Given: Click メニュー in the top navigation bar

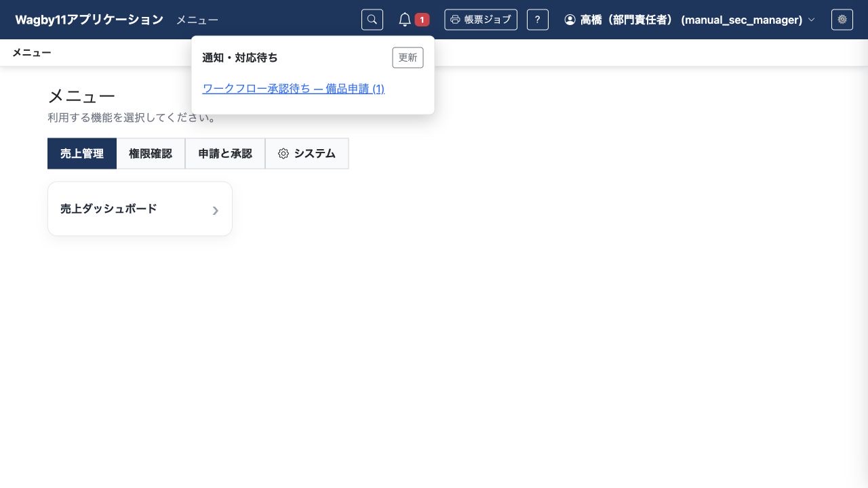Looking at the screenshot, I should coord(197,20).
